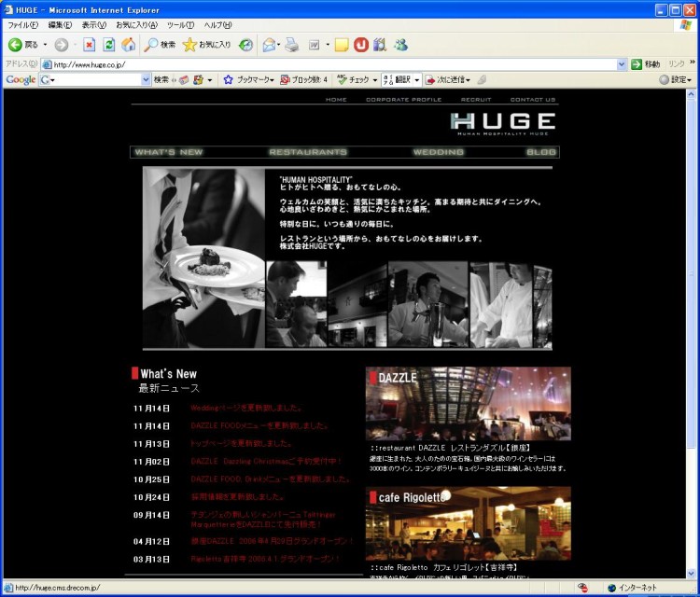Click the HUGE logo
Viewport: 700px width, 597px height.
point(503,123)
